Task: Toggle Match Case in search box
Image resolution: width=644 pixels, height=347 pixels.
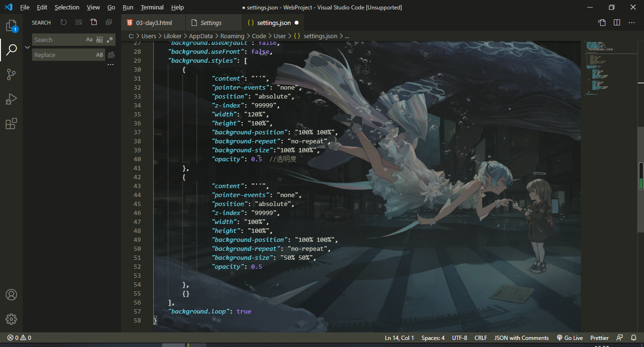Action: [x=89, y=40]
